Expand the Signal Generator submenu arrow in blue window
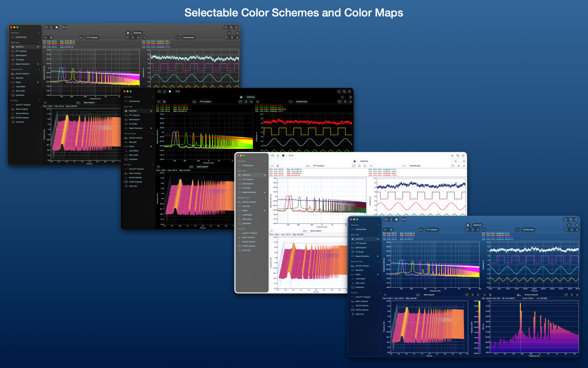588x368 pixels. 378,256
